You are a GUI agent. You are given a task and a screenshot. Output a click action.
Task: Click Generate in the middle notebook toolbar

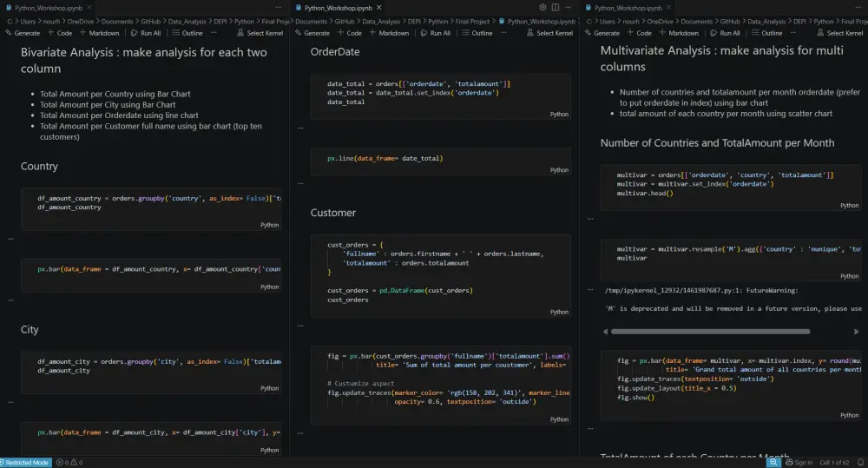(x=312, y=33)
